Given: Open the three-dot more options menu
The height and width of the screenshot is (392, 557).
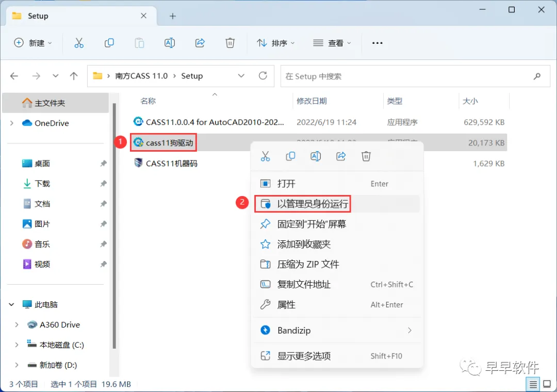Looking at the screenshot, I should (x=377, y=43).
